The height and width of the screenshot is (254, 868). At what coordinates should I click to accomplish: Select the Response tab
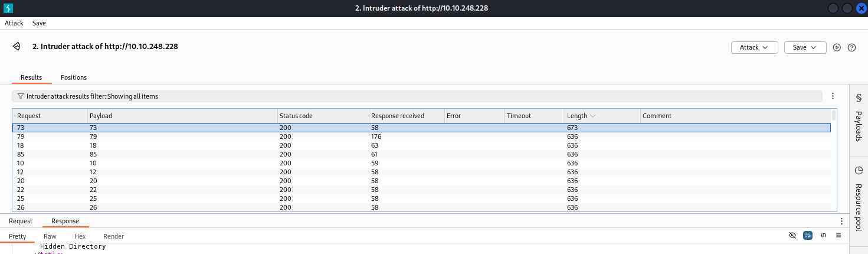pyautogui.click(x=65, y=221)
